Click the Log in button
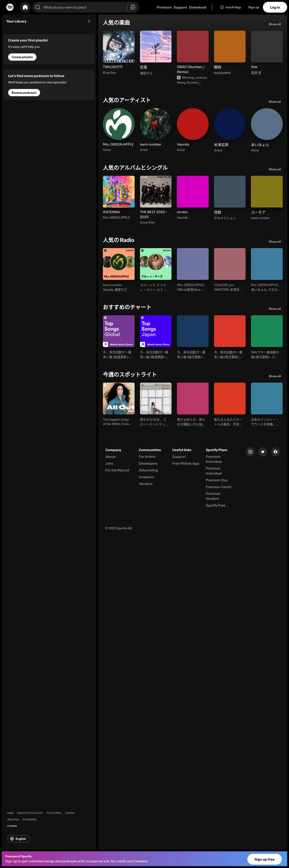 pos(275,7)
